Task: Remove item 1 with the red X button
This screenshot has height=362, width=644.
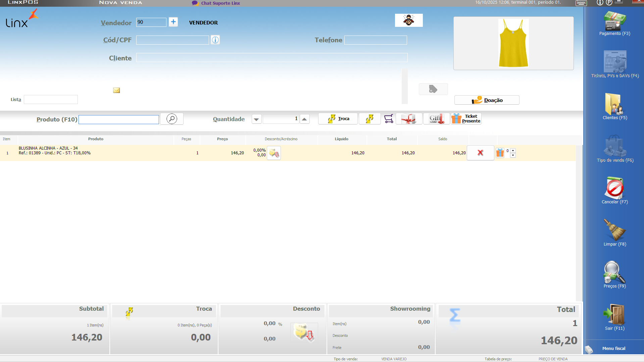Action: click(x=480, y=153)
